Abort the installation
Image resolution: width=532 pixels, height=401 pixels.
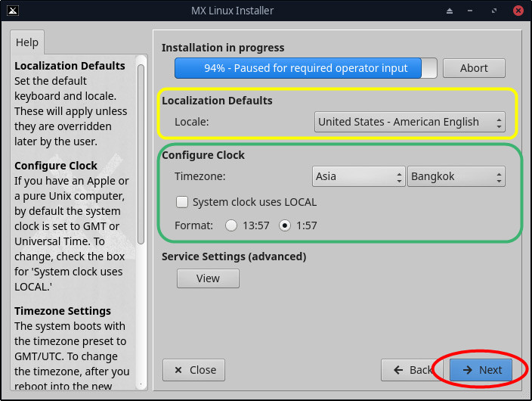(x=474, y=68)
